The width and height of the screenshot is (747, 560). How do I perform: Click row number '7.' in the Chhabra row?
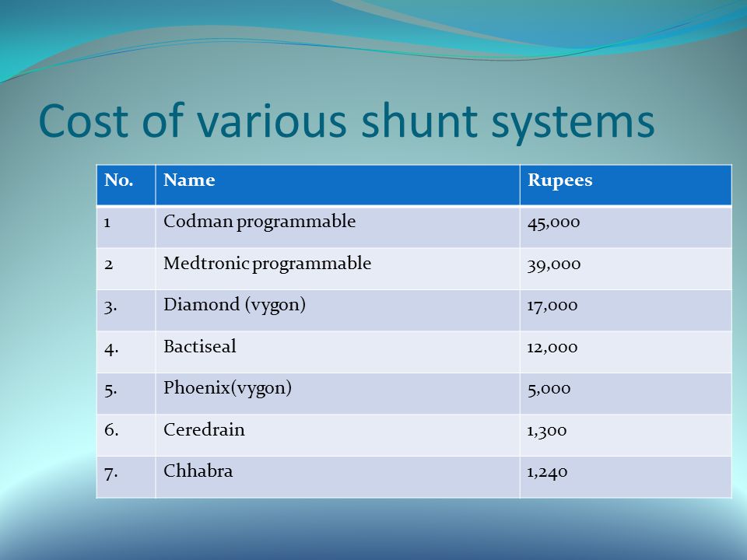point(126,477)
